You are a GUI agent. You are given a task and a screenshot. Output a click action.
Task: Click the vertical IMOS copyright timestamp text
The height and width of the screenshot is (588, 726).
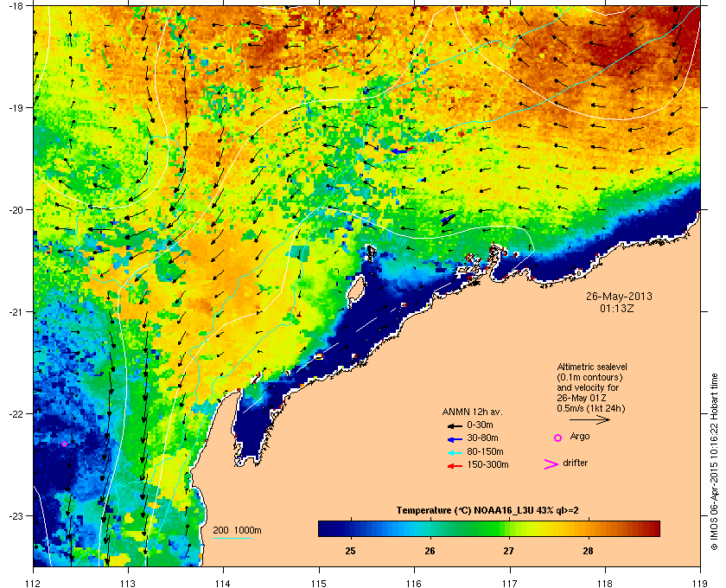tap(715, 462)
